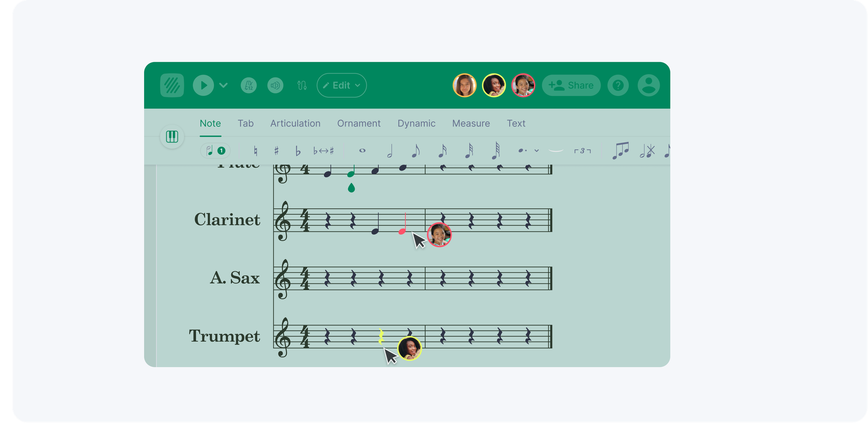
Task: Open the MIDI device cable icon
Action: click(302, 85)
